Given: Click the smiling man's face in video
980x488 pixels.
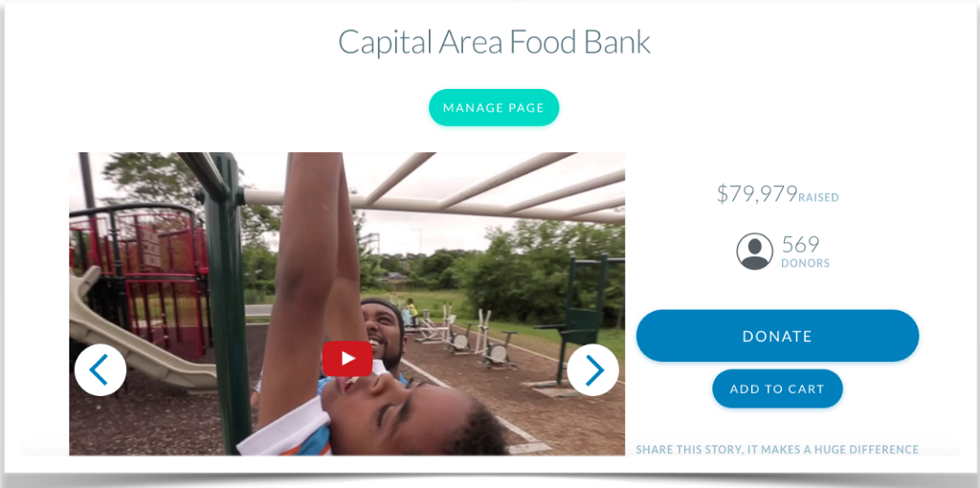Looking at the screenshot, I should click(x=385, y=334).
